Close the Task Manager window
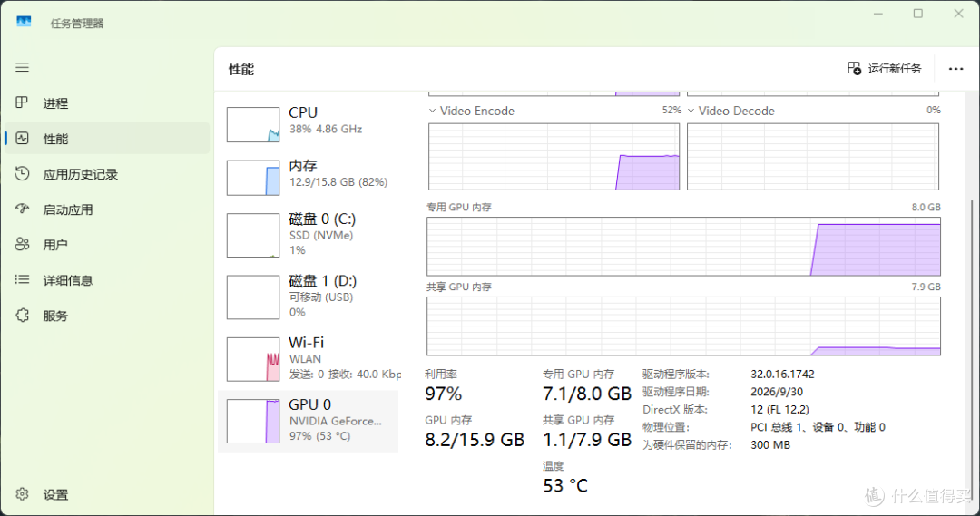The height and width of the screenshot is (516, 980). (958, 13)
